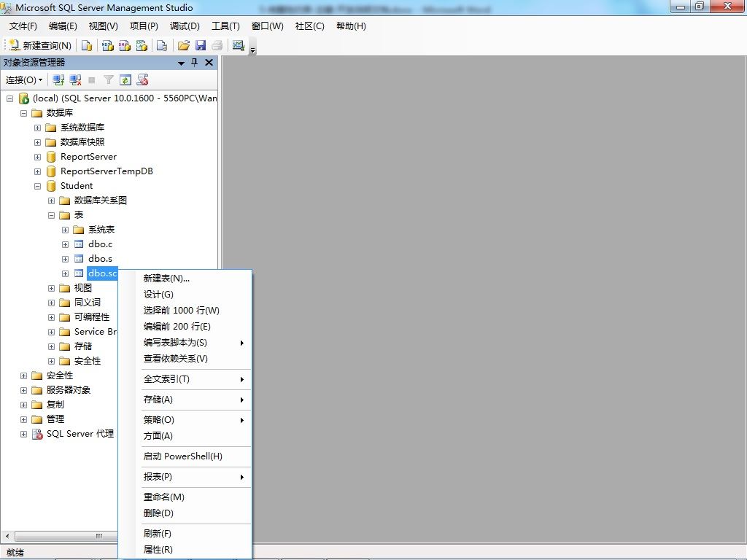Expand the dbo.c table node
The width and height of the screenshot is (747, 560).
65,244
